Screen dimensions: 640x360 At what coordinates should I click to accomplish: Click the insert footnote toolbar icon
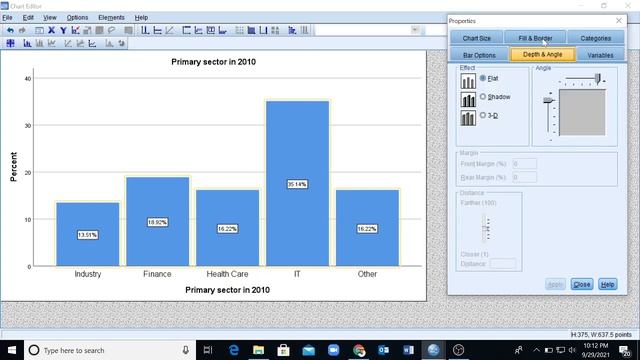[223, 30]
